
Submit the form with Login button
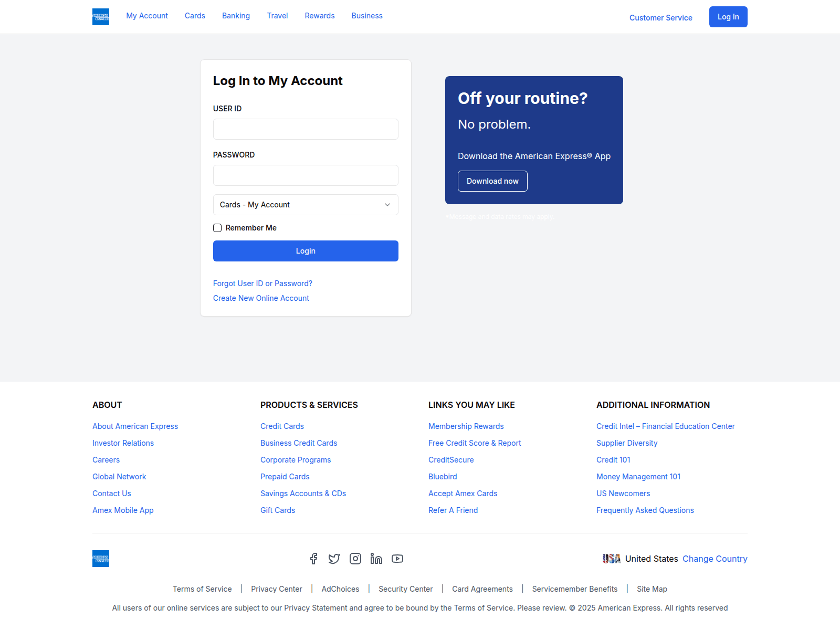point(306,251)
